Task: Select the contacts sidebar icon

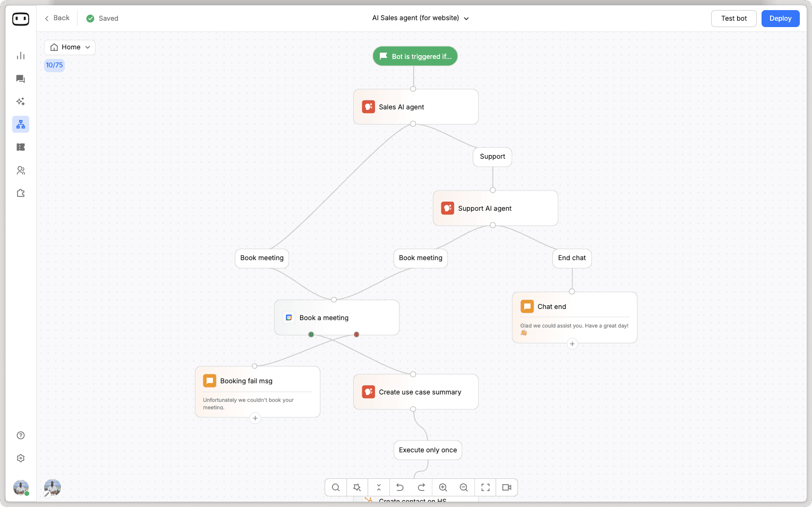Action: (21, 170)
